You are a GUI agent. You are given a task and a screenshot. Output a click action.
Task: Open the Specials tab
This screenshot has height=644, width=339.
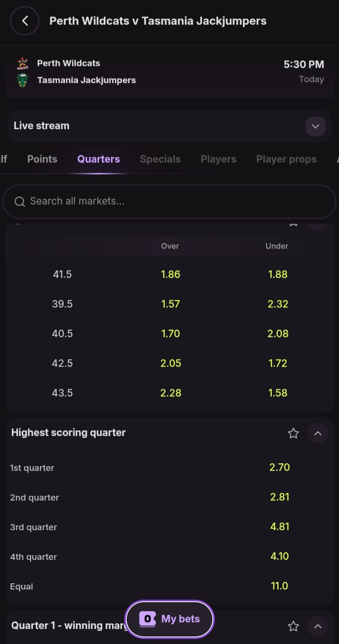coord(160,159)
